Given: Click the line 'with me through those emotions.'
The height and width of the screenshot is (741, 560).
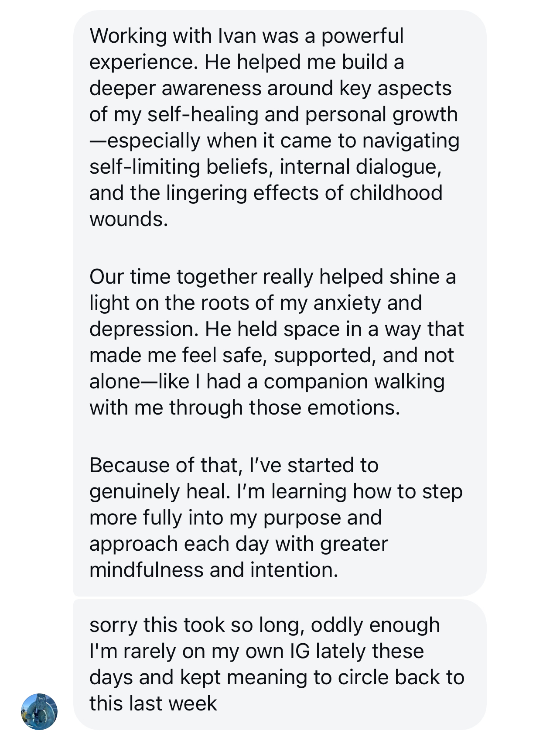Looking at the screenshot, I should [x=245, y=408].
